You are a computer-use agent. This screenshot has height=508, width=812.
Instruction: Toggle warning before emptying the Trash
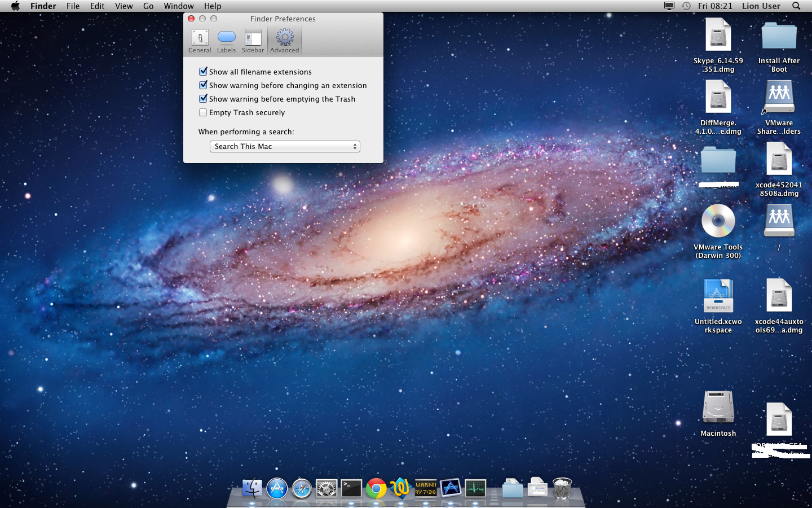point(203,99)
